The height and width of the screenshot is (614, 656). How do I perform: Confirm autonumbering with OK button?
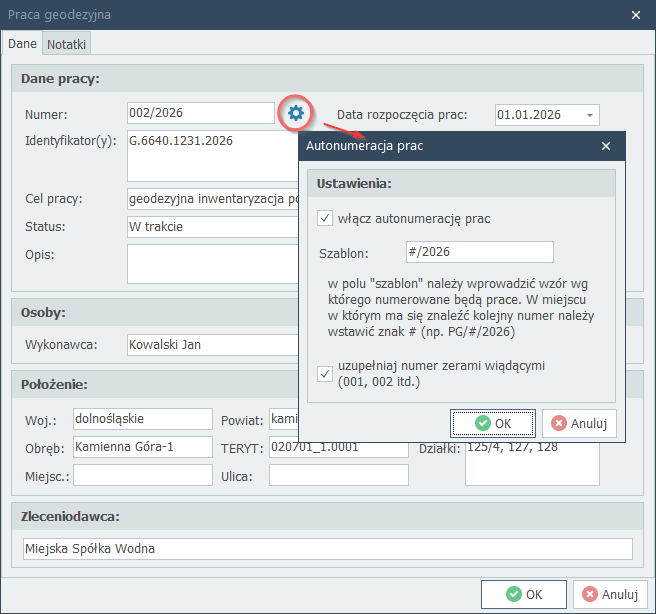pos(492,423)
